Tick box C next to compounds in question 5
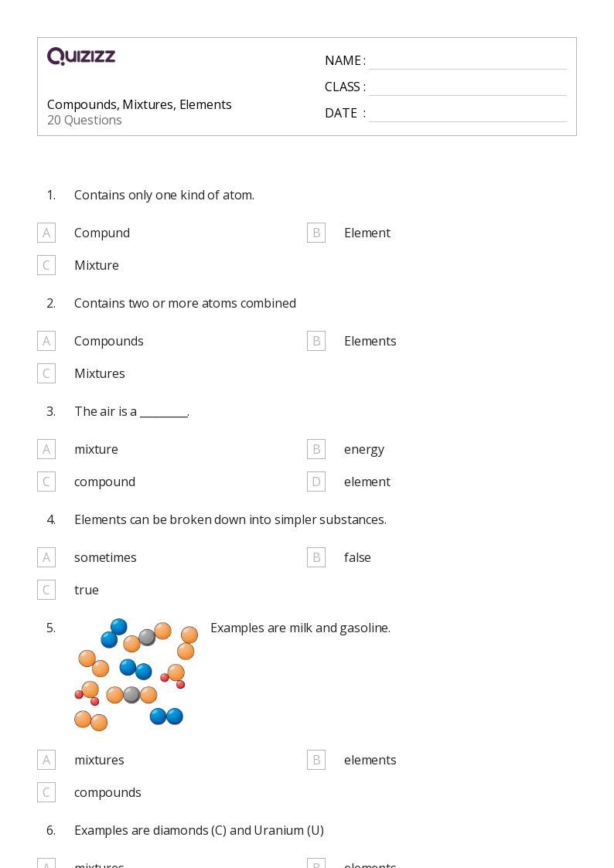The image size is (614, 868). [x=46, y=793]
